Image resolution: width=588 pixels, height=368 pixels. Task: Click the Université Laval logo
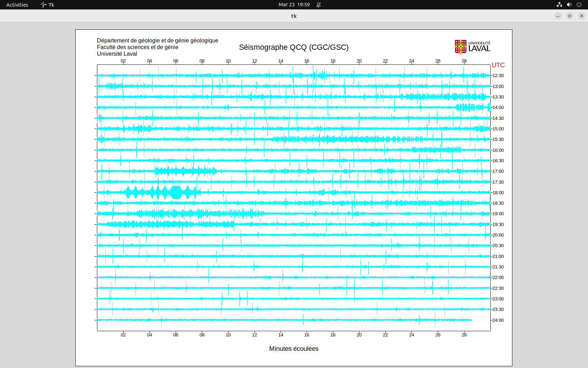(472, 47)
